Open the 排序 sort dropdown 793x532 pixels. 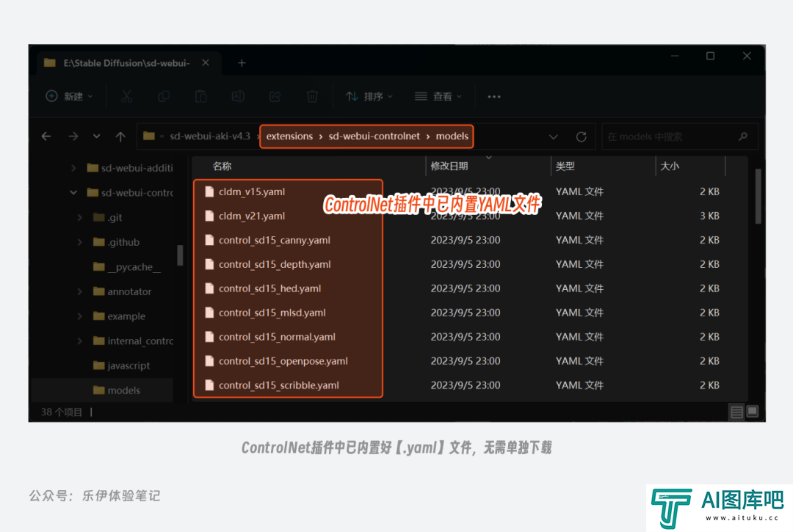click(369, 97)
